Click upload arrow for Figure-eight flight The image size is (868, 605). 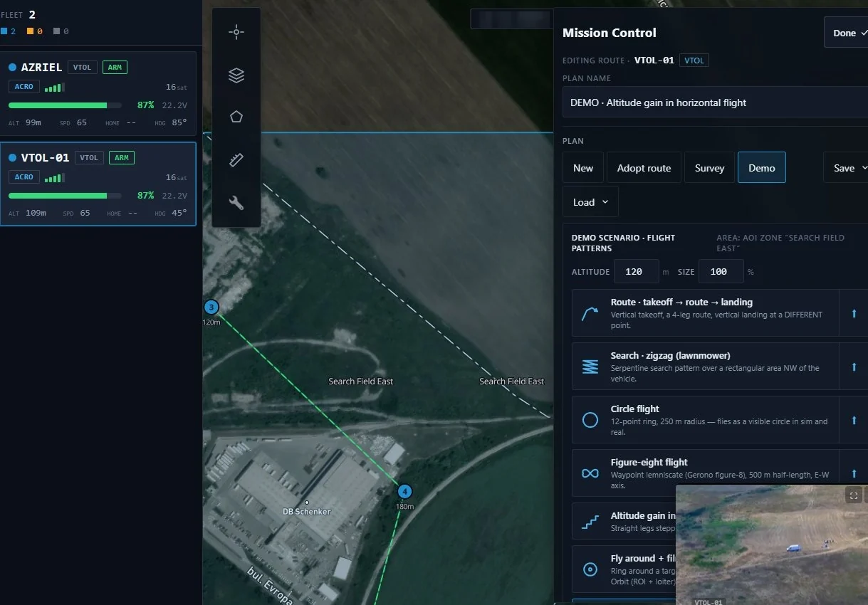854,473
